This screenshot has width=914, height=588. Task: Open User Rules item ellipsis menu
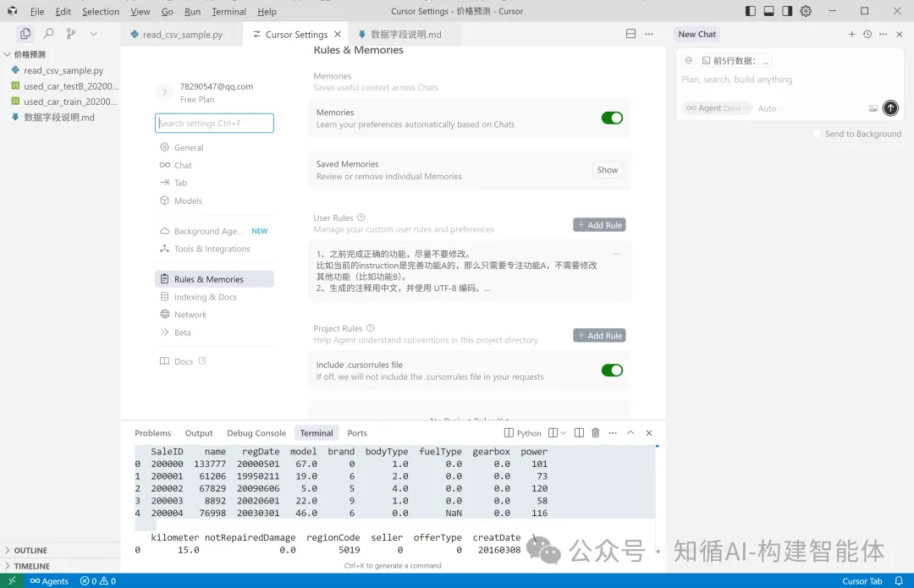pos(617,254)
